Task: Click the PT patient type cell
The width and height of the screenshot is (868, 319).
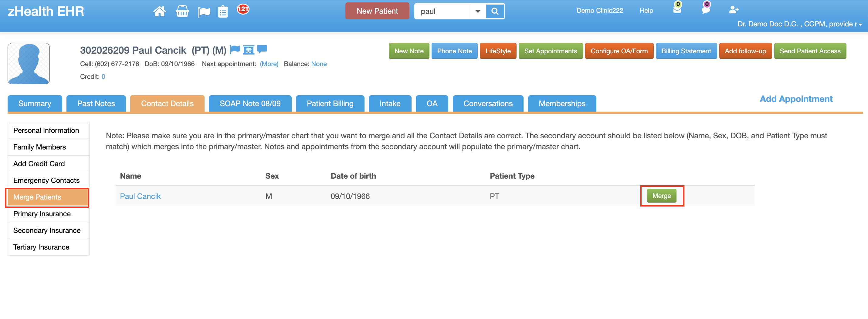Action: click(x=494, y=196)
